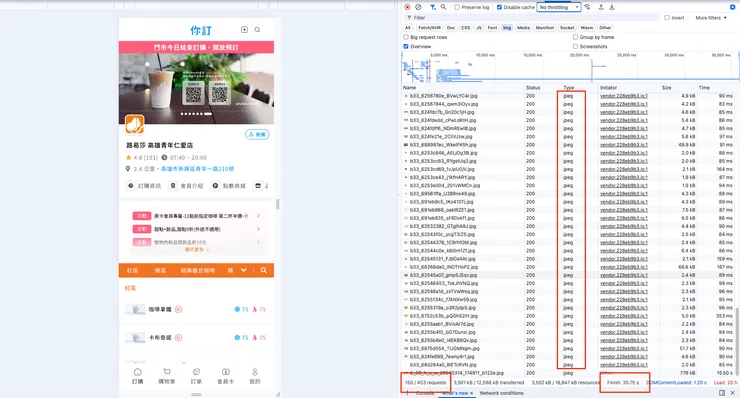
Task: Toggle the network filter funnel icon
Action: pos(433,7)
